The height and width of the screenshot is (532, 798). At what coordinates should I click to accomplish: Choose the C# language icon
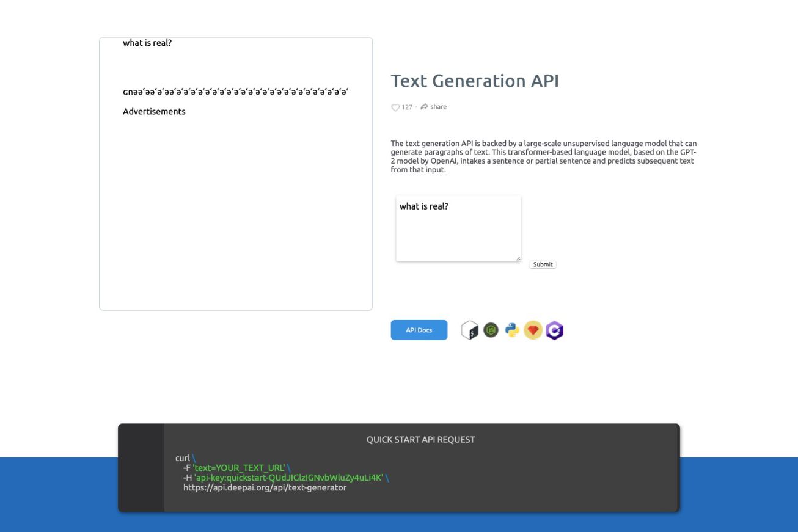tap(554, 330)
